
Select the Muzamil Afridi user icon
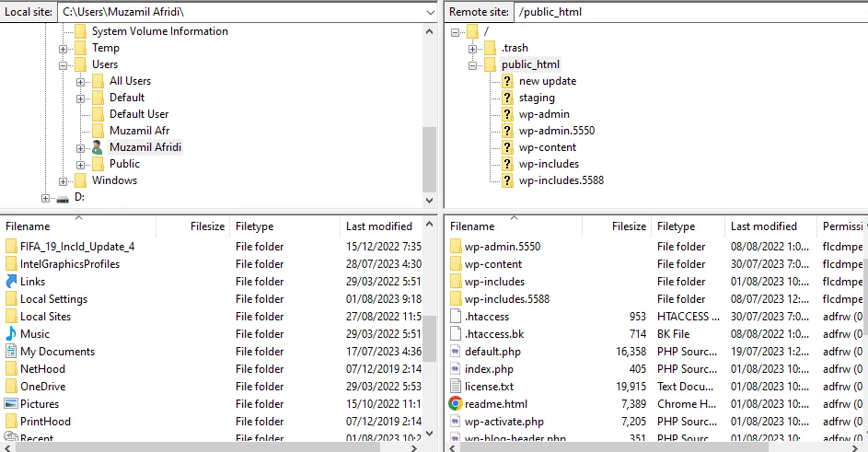click(x=98, y=147)
